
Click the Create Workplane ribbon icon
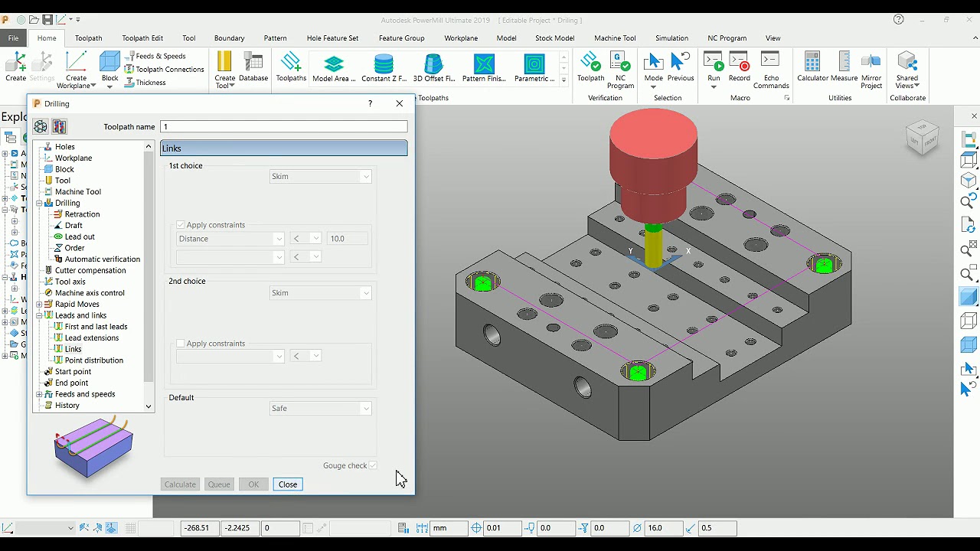click(x=76, y=70)
